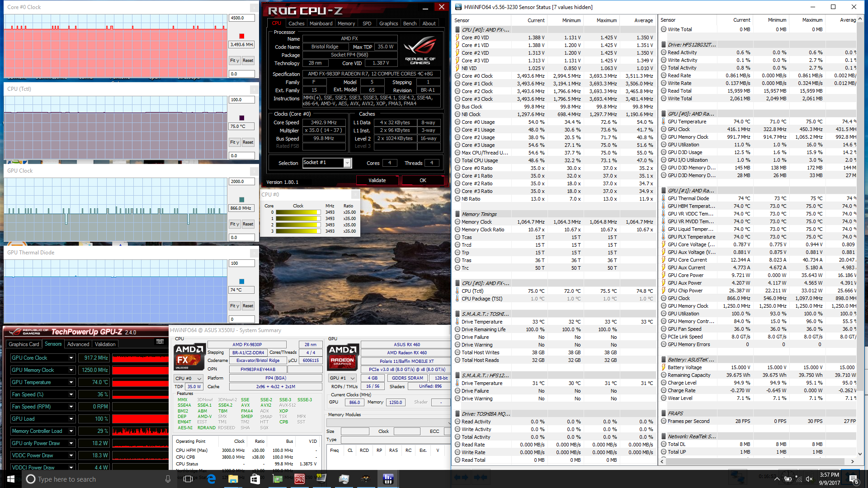Open the SPD tab in CPU-Z
868x488 pixels.
coord(367,23)
